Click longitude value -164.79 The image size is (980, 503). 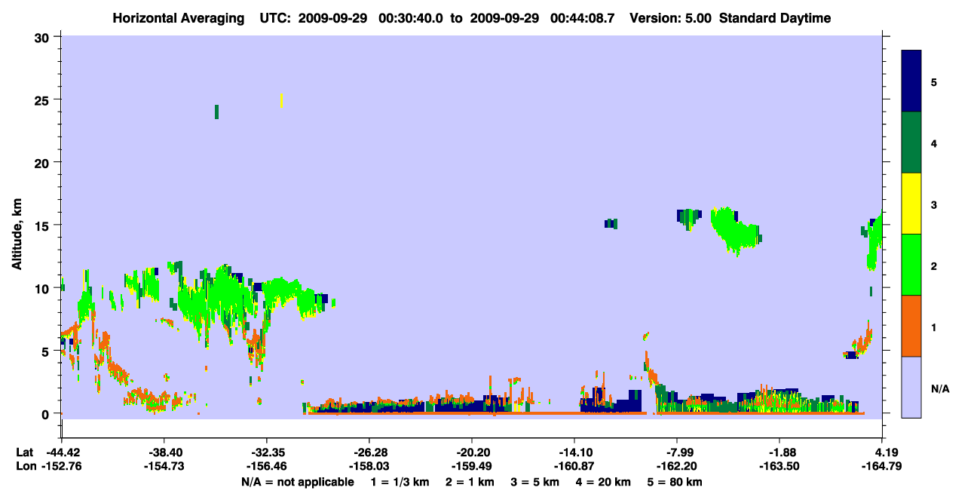pyautogui.click(x=884, y=466)
